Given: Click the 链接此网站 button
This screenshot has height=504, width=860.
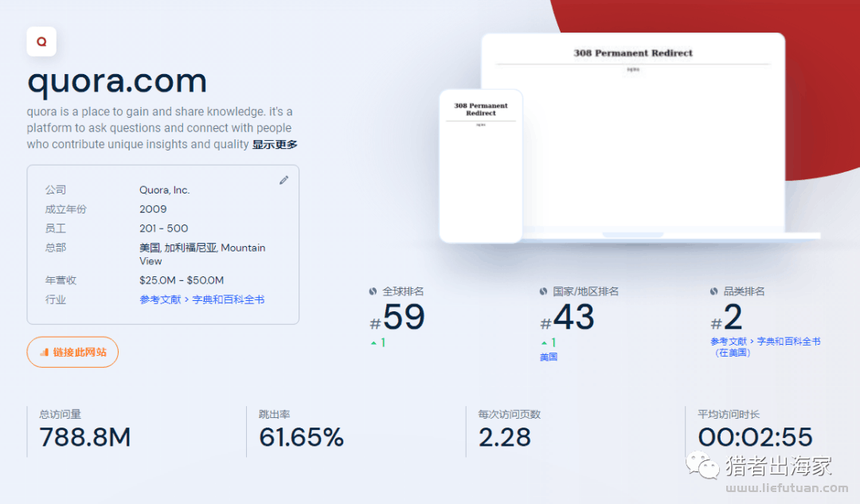Looking at the screenshot, I should point(72,352).
